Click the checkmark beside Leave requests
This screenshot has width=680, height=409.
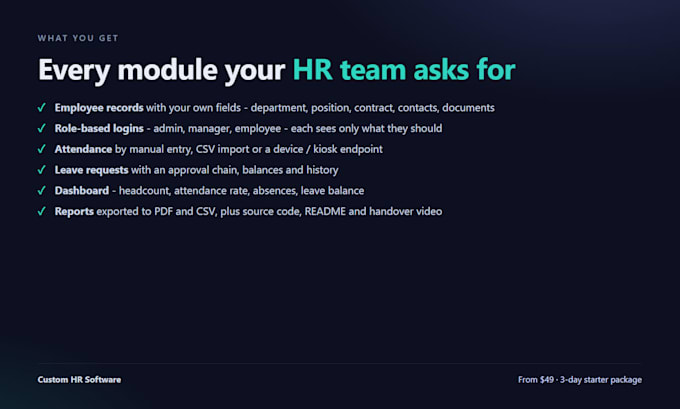point(42,170)
